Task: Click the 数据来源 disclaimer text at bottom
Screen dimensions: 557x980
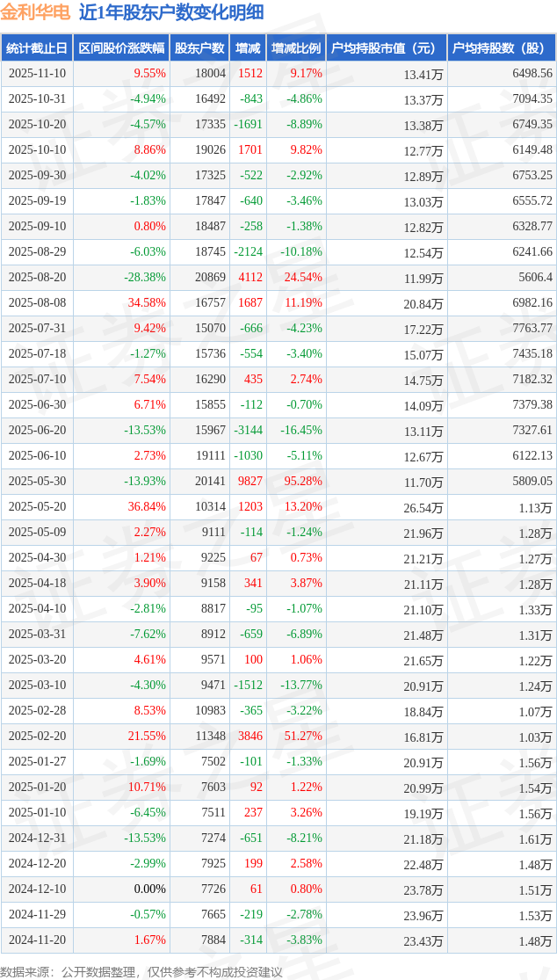Action: (x=142, y=971)
